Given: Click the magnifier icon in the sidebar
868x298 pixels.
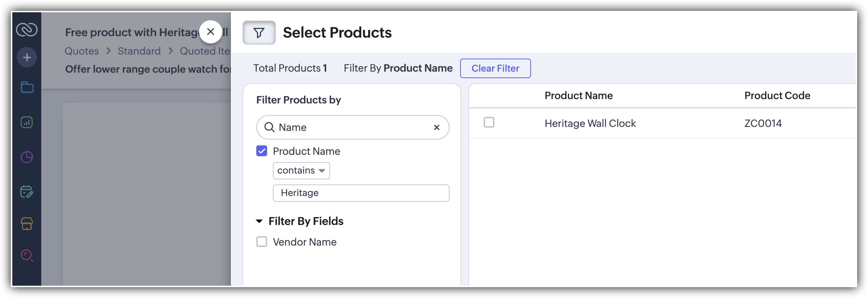Looking at the screenshot, I should 27,255.
